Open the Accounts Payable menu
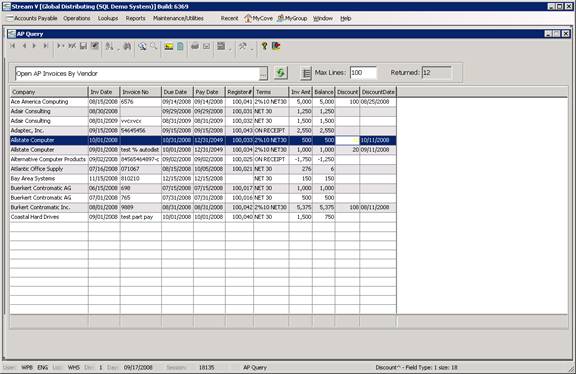The image size is (576, 374). [x=36, y=18]
